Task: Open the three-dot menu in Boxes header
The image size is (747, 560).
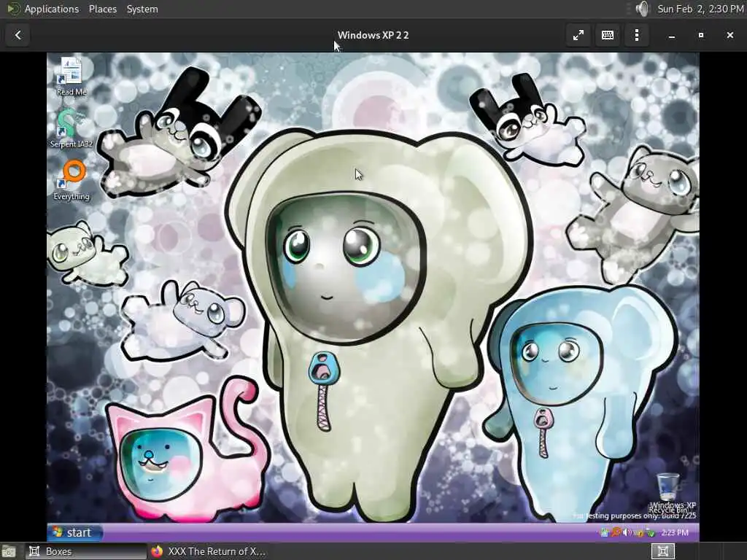Action: point(636,35)
